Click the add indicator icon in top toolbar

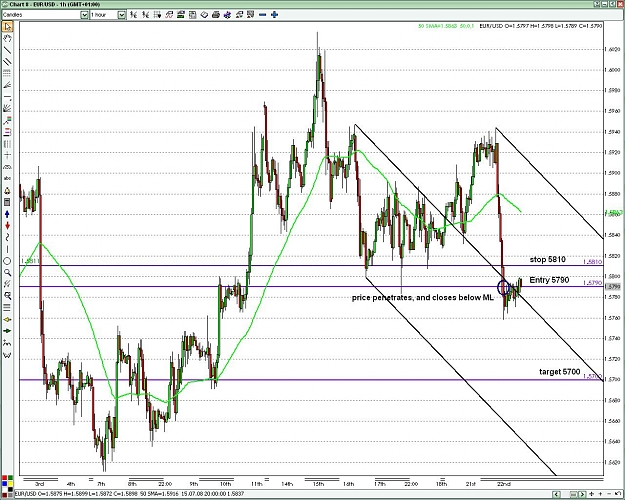169,15
